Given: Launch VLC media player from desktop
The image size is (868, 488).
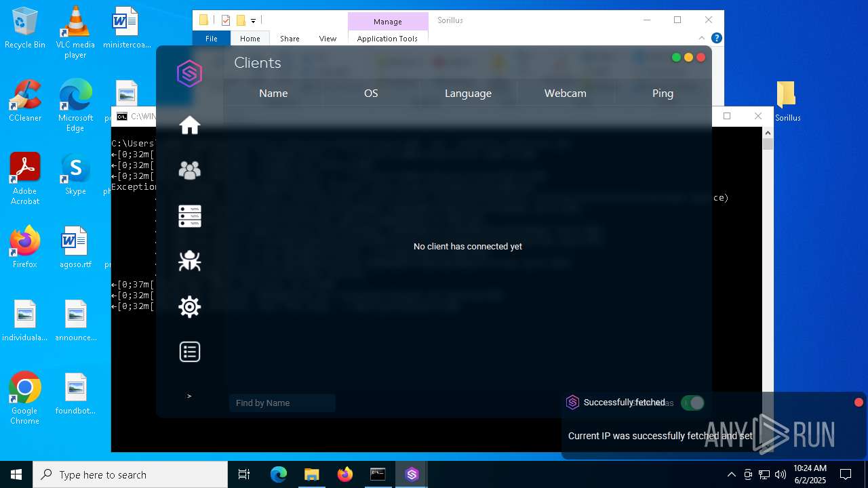Looking at the screenshot, I should [x=75, y=33].
